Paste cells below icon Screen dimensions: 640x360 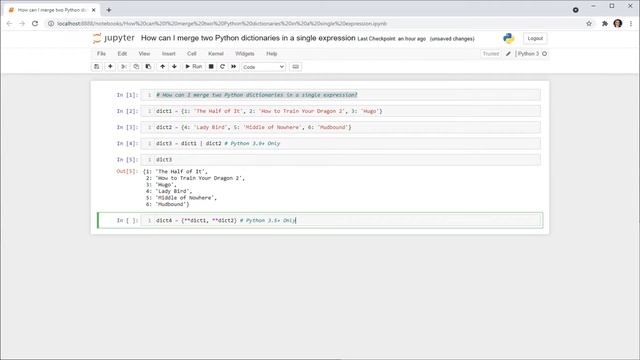tap(148, 67)
